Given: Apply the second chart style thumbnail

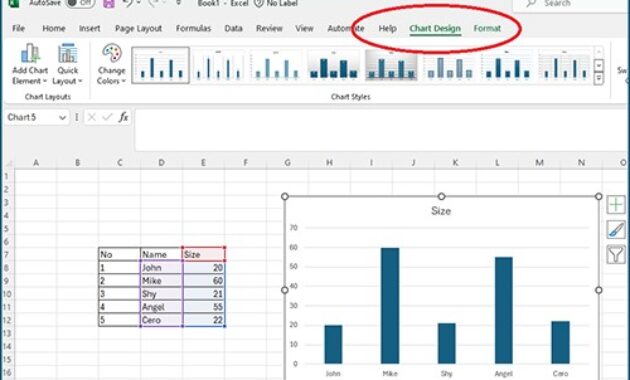Looking at the screenshot, I should pyautogui.click(x=218, y=65).
